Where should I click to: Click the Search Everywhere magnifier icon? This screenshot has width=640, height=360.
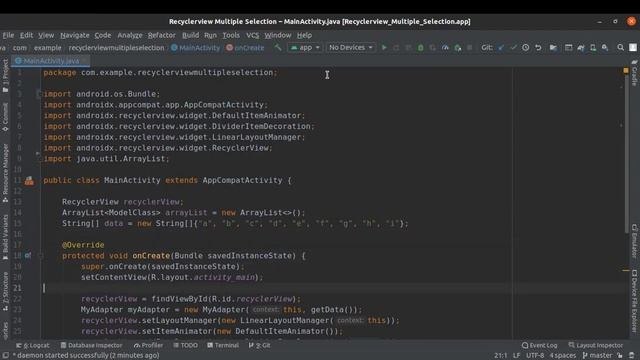pyautogui.click(x=620, y=48)
